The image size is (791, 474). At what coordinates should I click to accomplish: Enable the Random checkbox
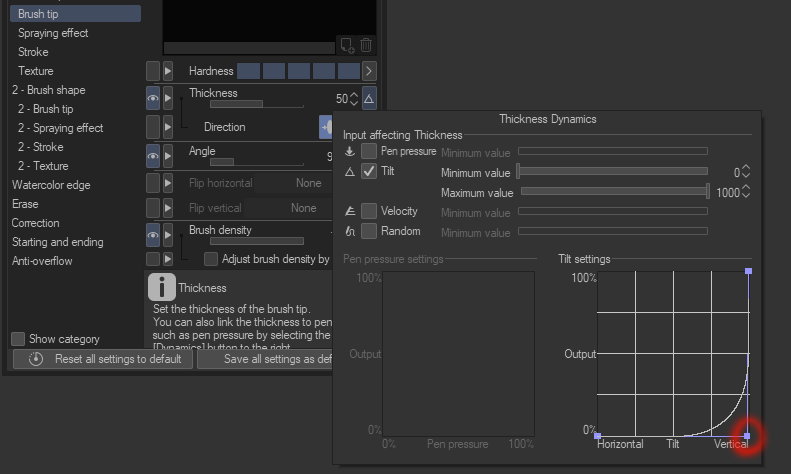point(369,231)
